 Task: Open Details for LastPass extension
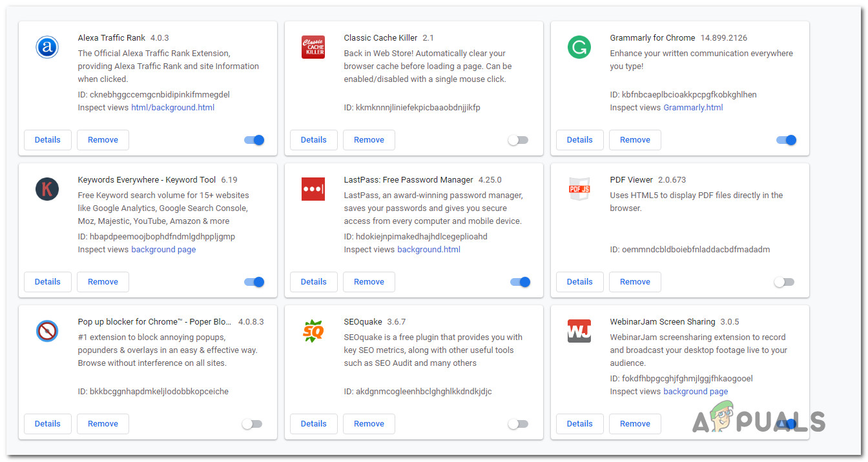coord(313,282)
